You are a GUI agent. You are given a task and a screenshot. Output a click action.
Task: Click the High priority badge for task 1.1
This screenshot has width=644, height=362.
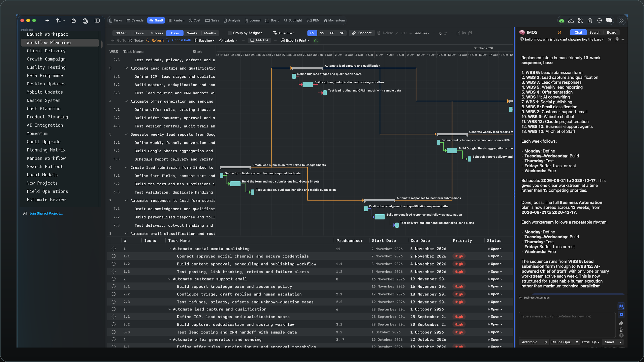458,256
